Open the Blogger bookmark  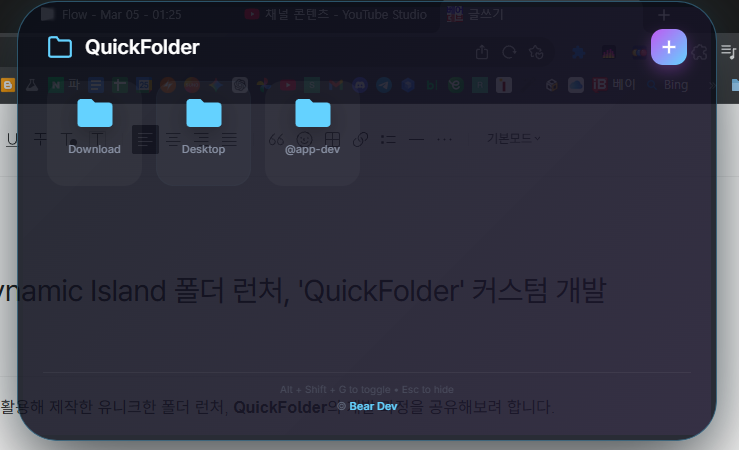click(x=8, y=85)
